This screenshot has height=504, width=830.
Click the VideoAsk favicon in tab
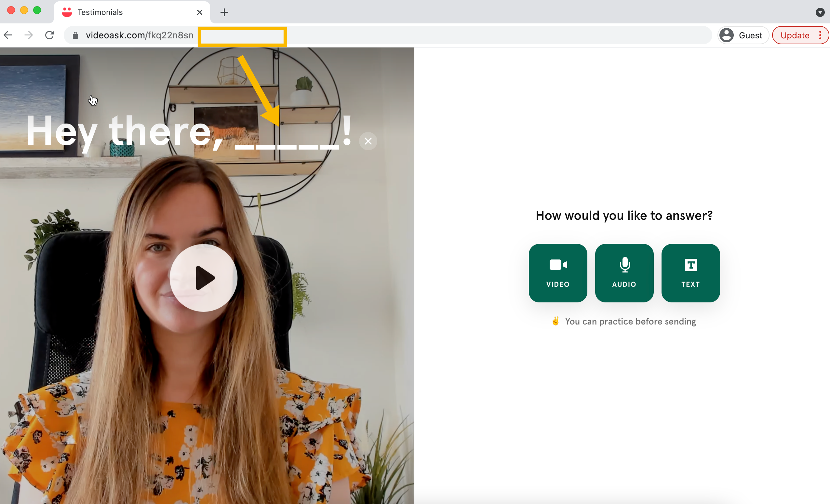tap(67, 12)
